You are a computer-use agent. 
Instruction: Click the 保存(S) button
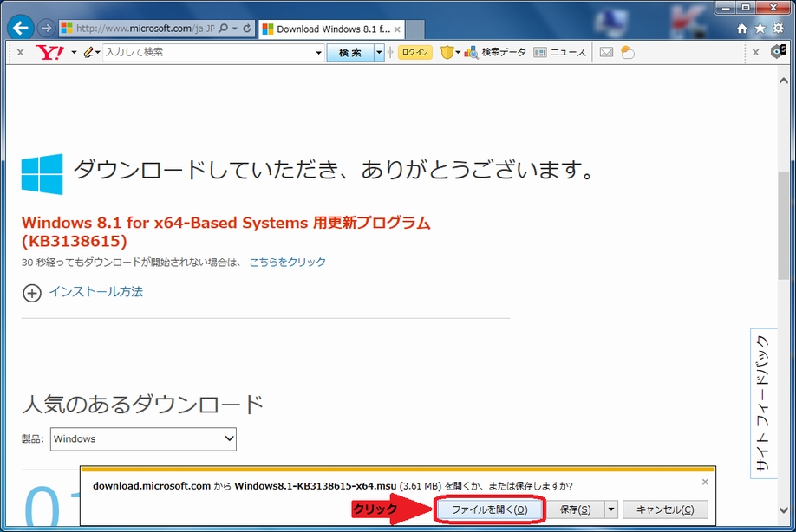click(x=575, y=509)
